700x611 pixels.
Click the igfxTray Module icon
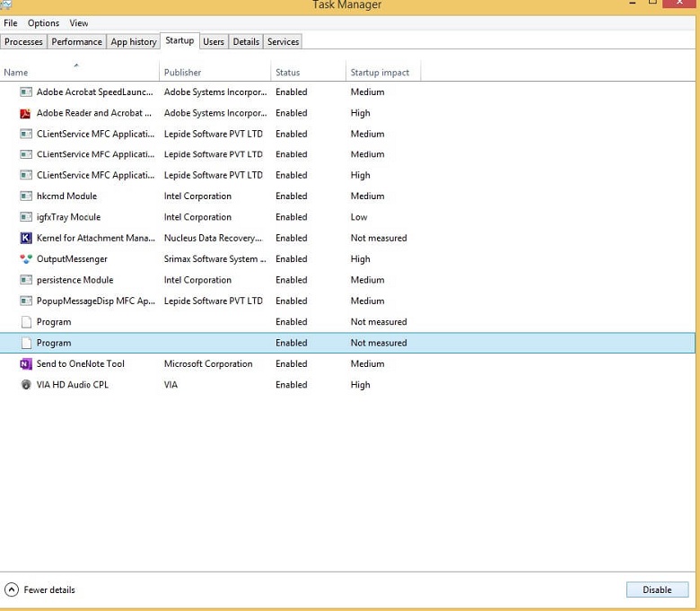click(x=26, y=217)
